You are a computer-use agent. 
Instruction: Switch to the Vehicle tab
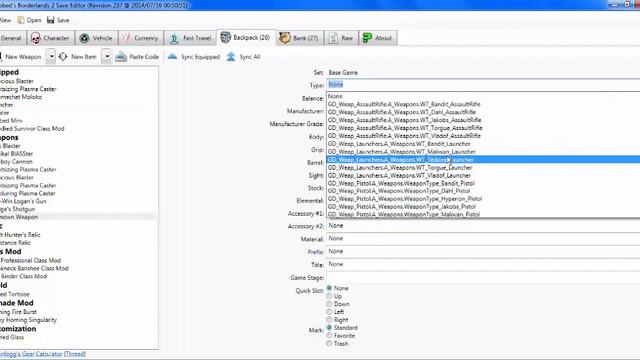(96, 38)
